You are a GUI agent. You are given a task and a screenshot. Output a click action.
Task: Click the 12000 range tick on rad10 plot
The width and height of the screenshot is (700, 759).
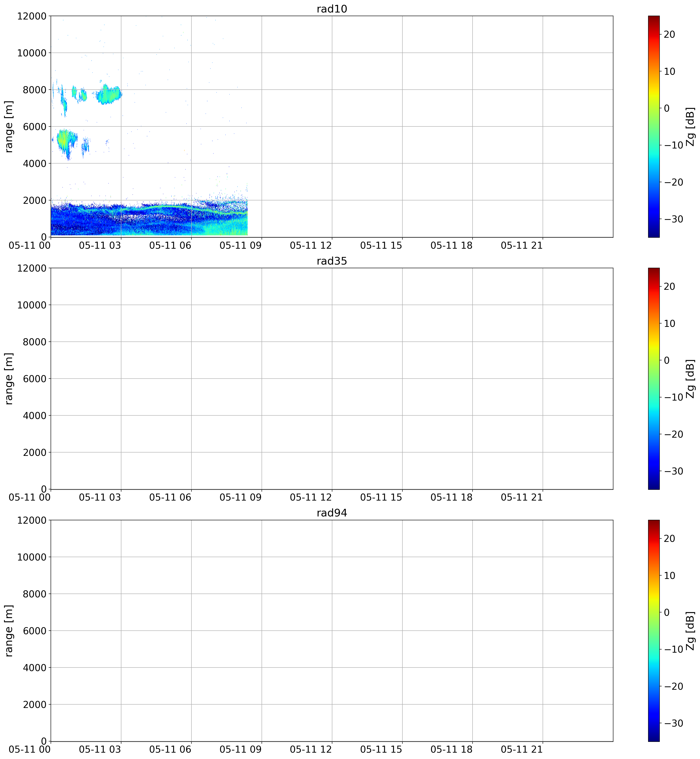[32, 16]
